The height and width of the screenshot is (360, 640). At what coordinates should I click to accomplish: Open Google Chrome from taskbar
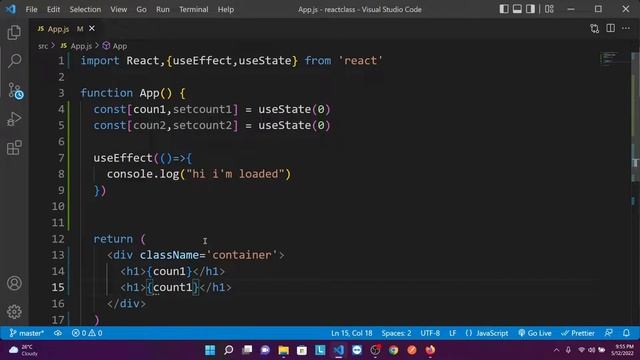393,350
